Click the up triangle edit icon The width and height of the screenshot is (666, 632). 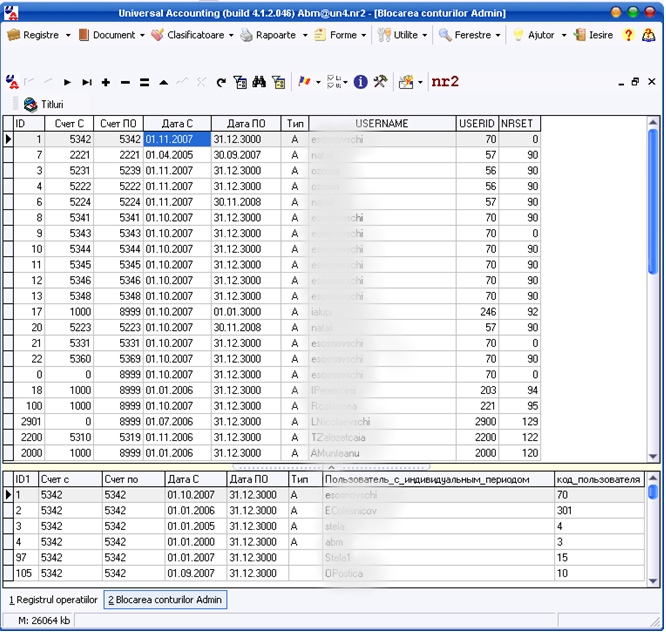tap(164, 82)
